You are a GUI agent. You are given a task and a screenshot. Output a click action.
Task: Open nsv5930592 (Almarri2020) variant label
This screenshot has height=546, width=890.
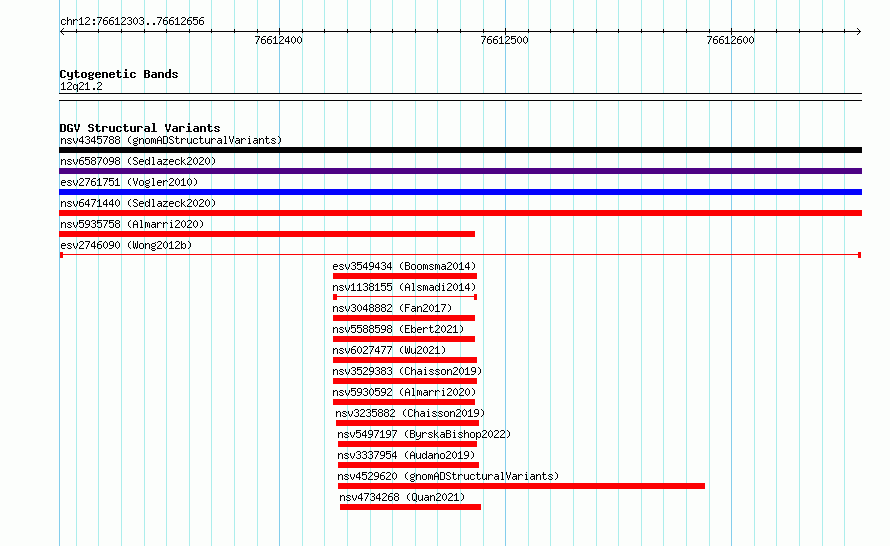coord(404,392)
